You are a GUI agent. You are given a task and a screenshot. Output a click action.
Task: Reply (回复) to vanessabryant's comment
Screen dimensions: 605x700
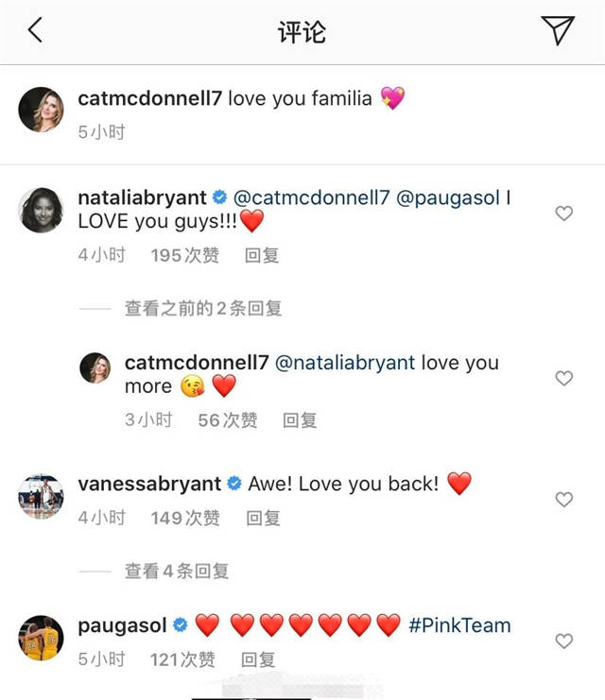click(263, 518)
